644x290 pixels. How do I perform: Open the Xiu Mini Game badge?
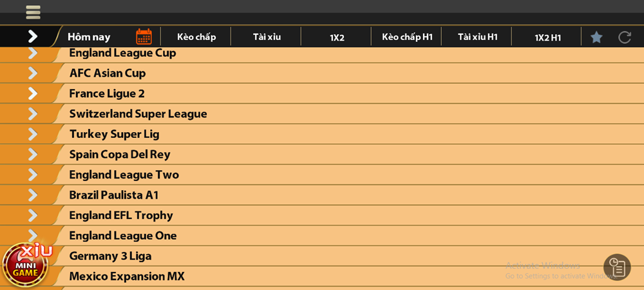[x=26, y=264]
